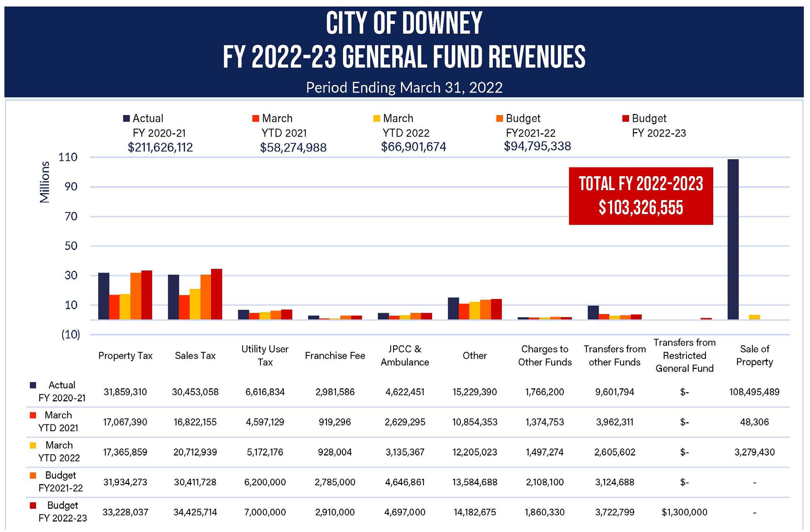Click the 108,495,489 Sale of Property cell
The width and height of the screenshot is (810, 532).
pos(754,392)
